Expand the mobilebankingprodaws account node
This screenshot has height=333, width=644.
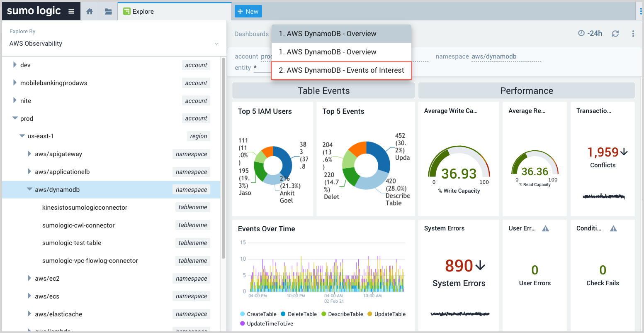point(15,83)
